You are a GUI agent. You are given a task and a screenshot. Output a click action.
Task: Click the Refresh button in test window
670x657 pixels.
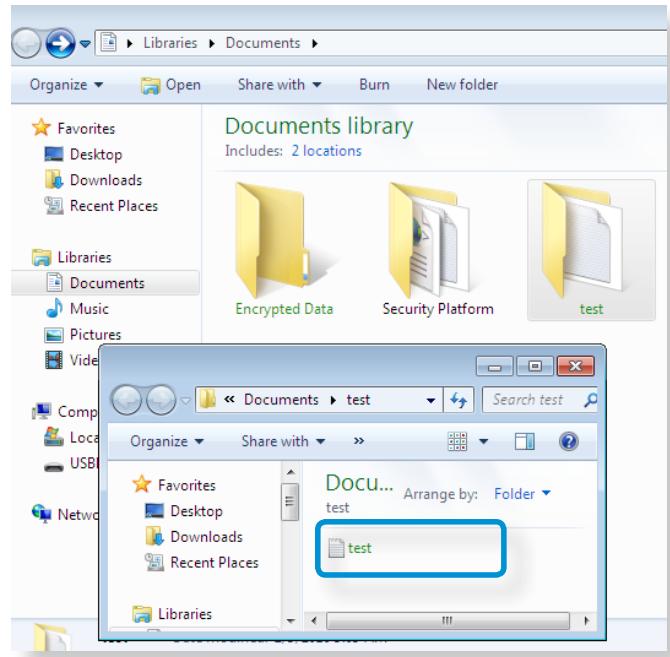[x=458, y=400]
